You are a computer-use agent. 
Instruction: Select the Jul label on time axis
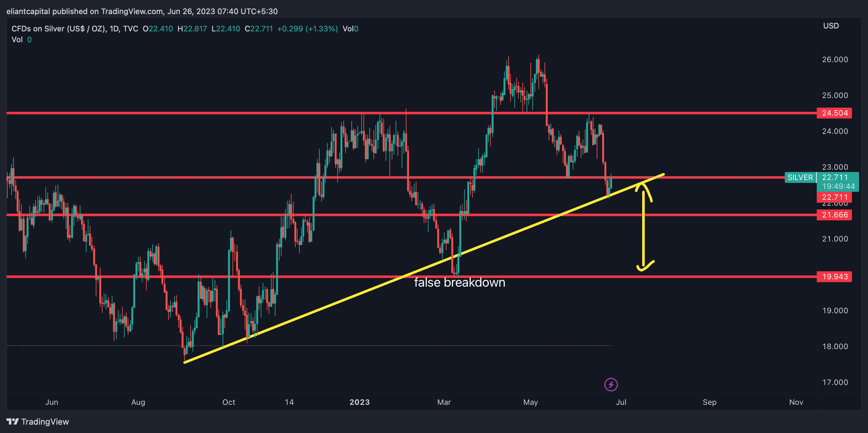[621, 402]
